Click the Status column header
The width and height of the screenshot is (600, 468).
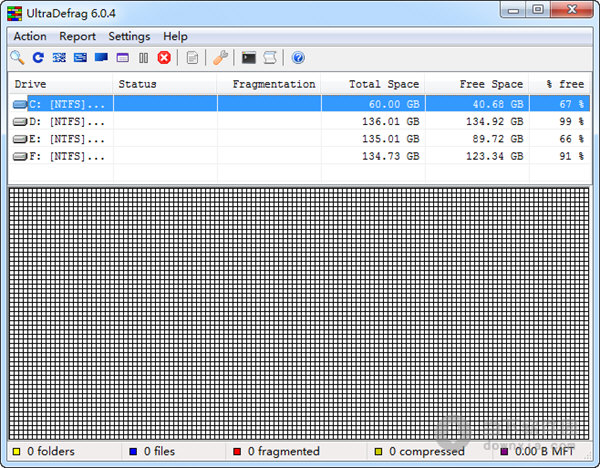[x=165, y=84]
